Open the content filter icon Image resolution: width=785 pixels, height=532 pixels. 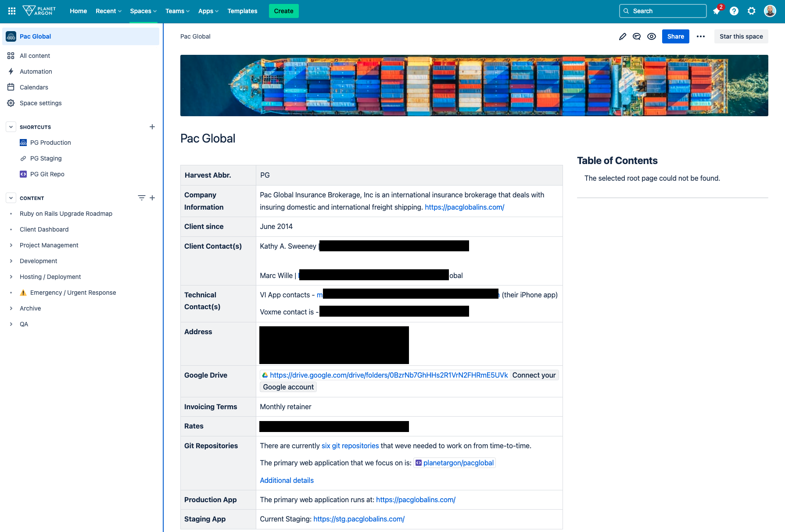pos(142,198)
